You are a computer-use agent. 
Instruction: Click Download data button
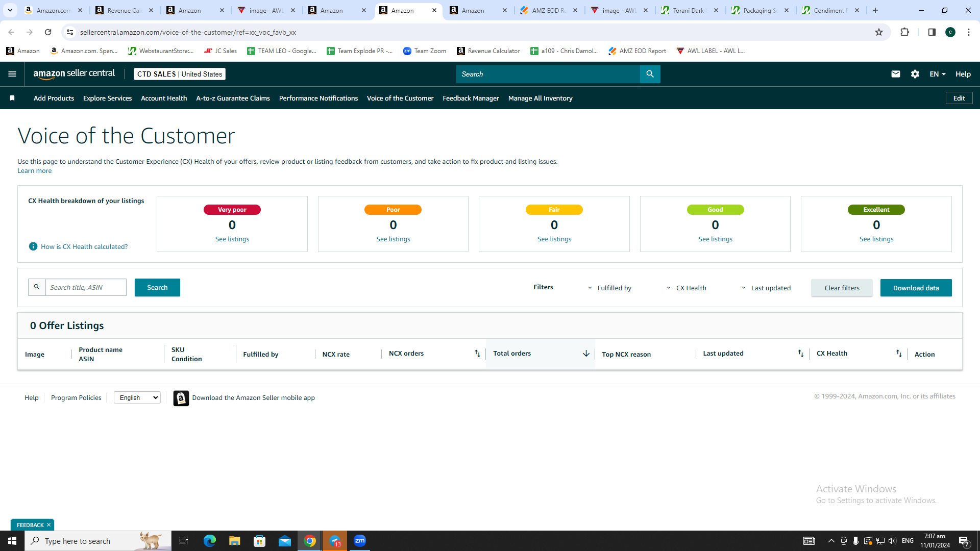coord(916,288)
